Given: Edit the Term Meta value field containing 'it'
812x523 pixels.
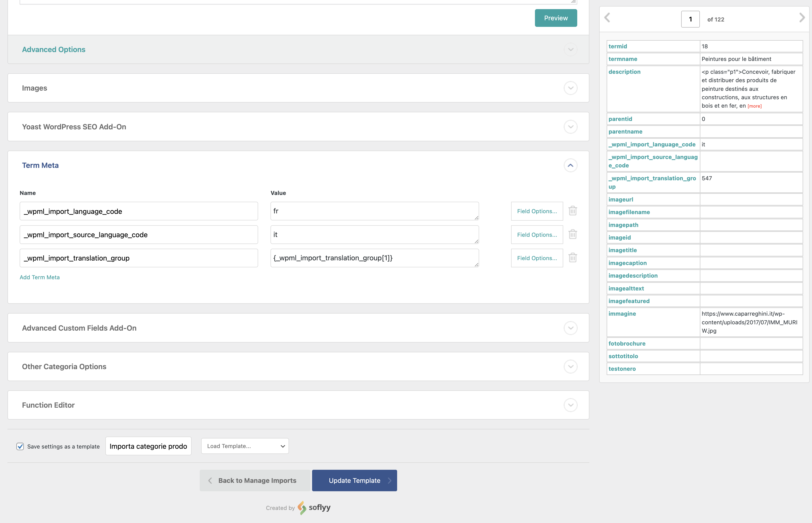Looking at the screenshot, I should point(374,235).
